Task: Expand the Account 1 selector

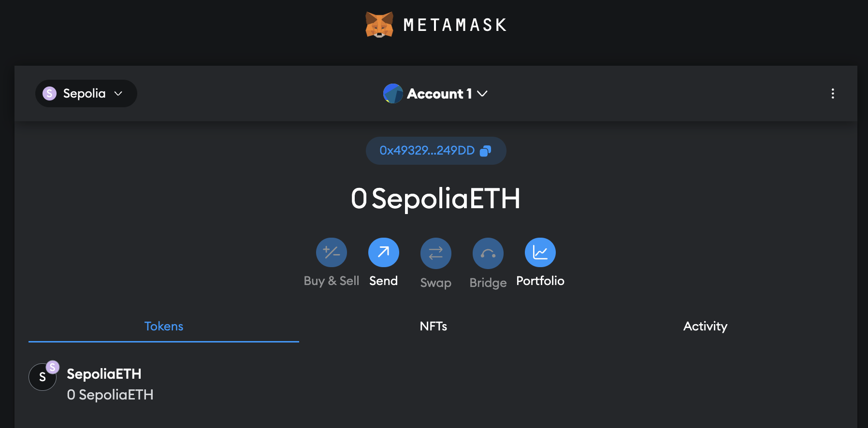Action: tap(439, 94)
